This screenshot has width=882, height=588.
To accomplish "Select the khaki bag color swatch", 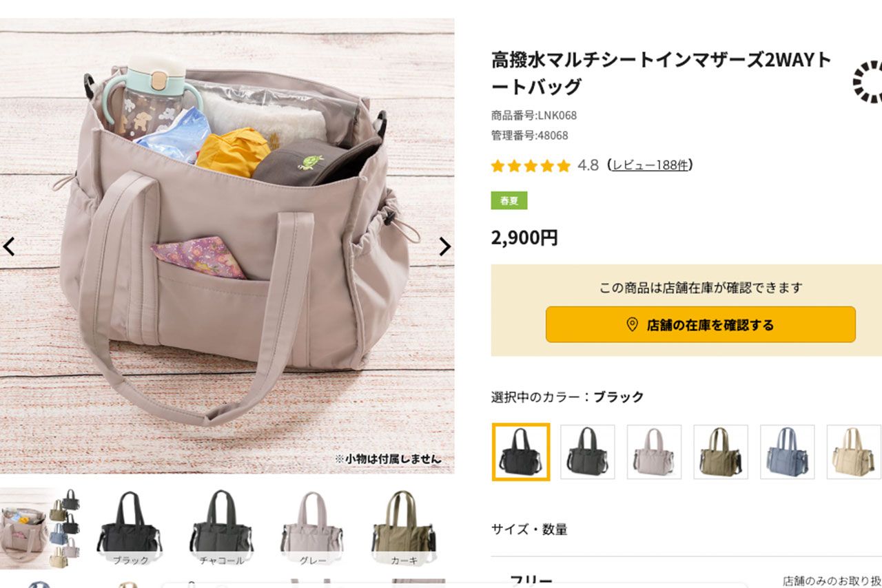I will [721, 452].
